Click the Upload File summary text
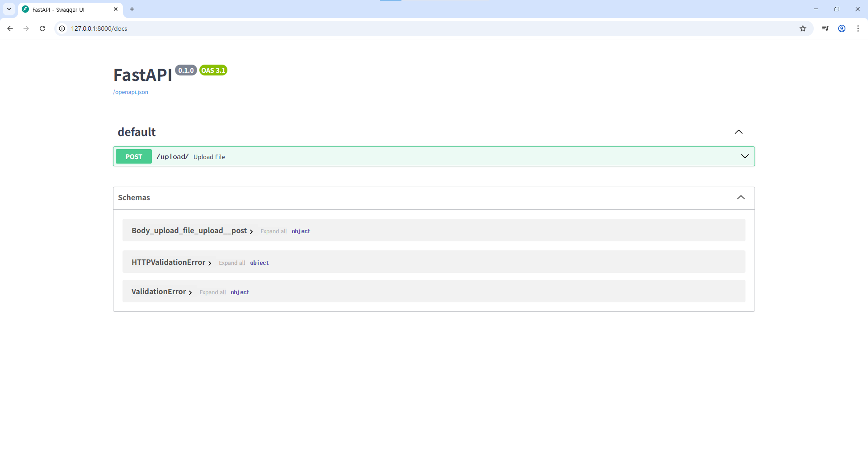 click(209, 157)
